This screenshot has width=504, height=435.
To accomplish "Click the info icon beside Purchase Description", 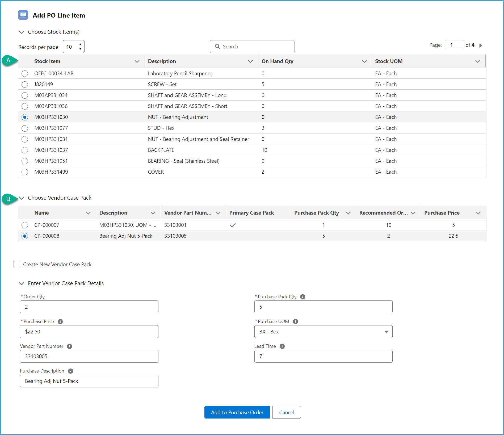I will coord(70,371).
